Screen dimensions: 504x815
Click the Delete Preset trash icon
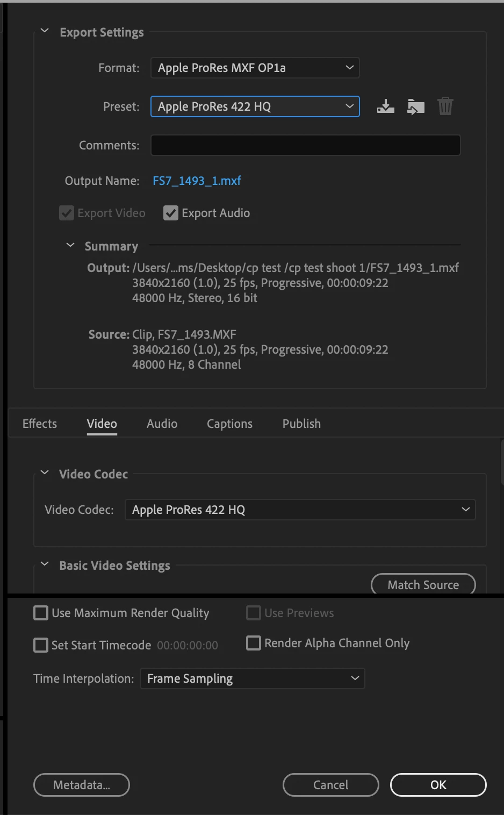tap(445, 106)
